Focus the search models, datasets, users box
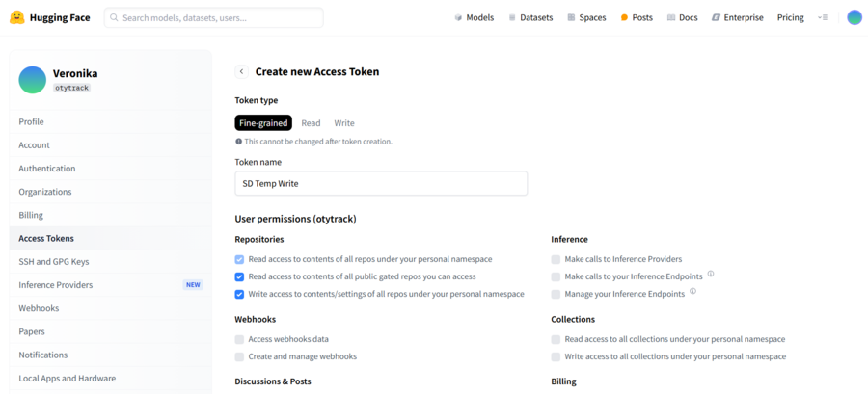The height and width of the screenshot is (394, 868). pos(214,17)
